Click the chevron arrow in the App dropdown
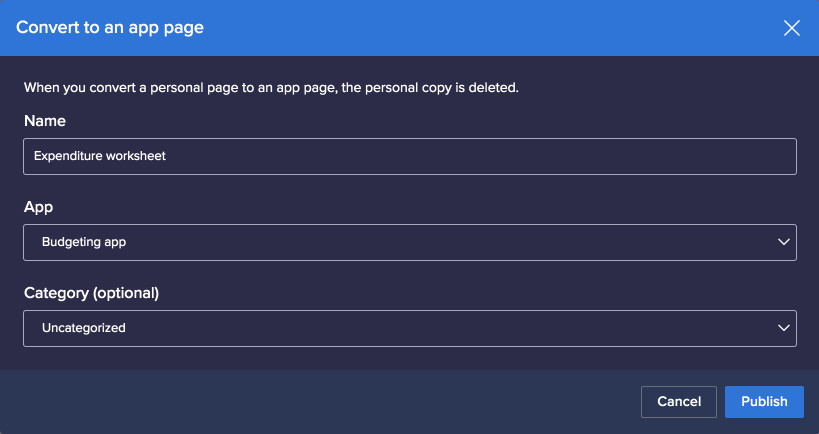 [783, 242]
